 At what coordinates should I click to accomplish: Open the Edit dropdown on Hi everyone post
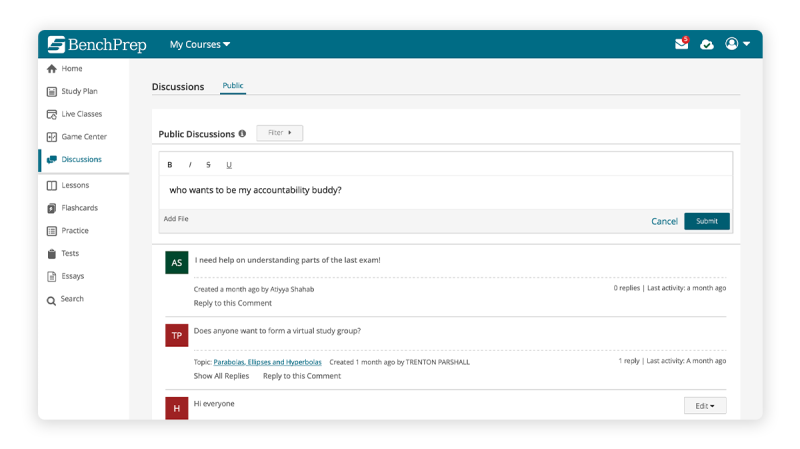click(705, 406)
